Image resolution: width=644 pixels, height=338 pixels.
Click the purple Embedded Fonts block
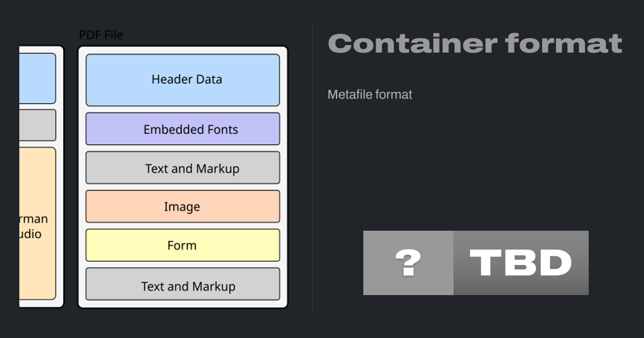(182, 129)
